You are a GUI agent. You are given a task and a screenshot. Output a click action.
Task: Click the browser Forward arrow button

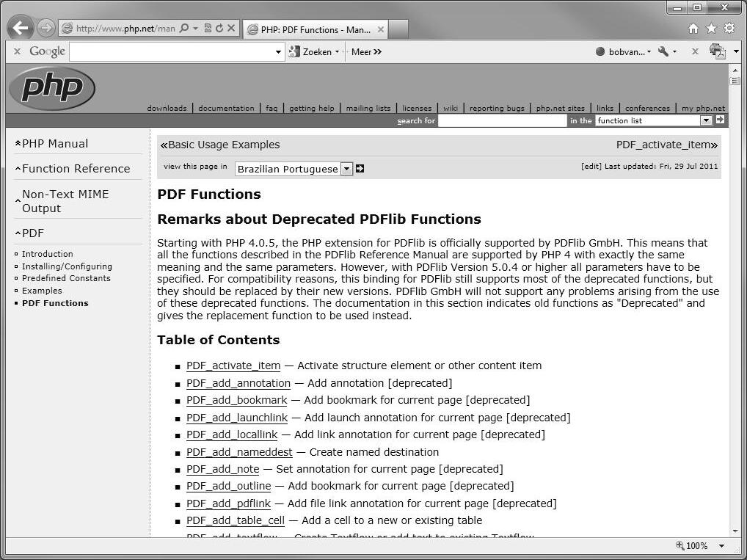(x=45, y=28)
